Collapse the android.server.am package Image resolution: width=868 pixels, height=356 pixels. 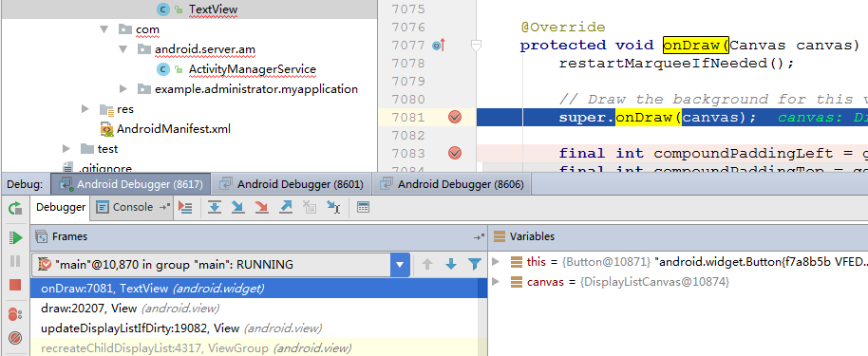pyautogui.click(x=123, y=48)
